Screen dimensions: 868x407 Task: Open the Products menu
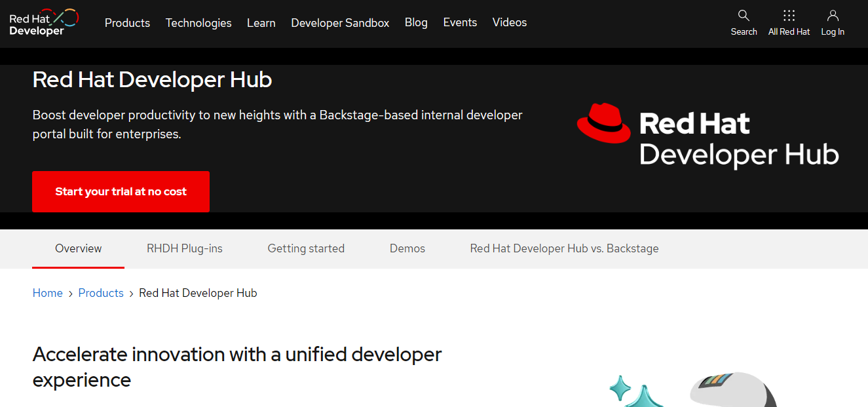(x=127, y=23)
